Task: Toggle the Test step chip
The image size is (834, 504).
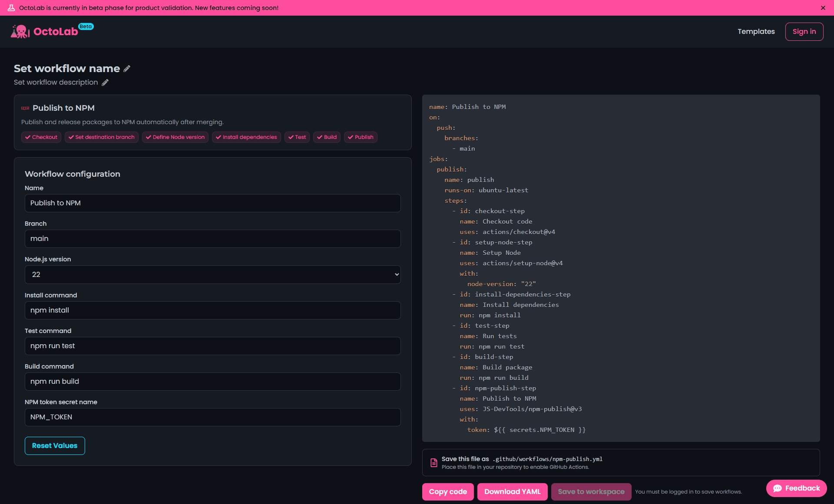Action: pyautogui.click(x=297, y=137)
